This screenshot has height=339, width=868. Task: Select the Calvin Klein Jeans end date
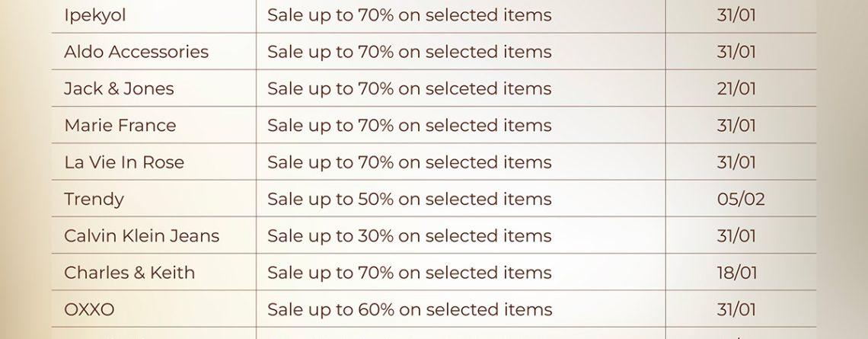(x=736, y=236)
